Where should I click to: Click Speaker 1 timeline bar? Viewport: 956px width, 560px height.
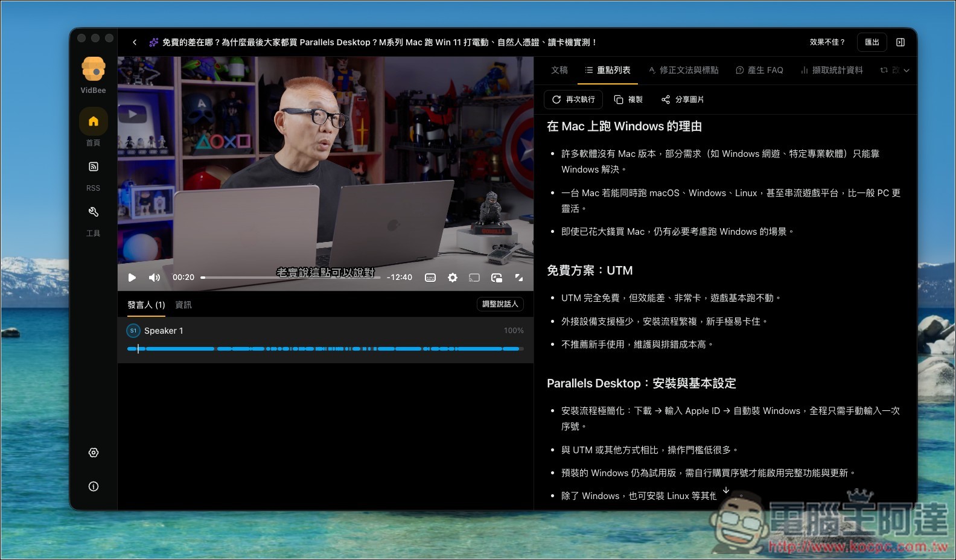325,349
